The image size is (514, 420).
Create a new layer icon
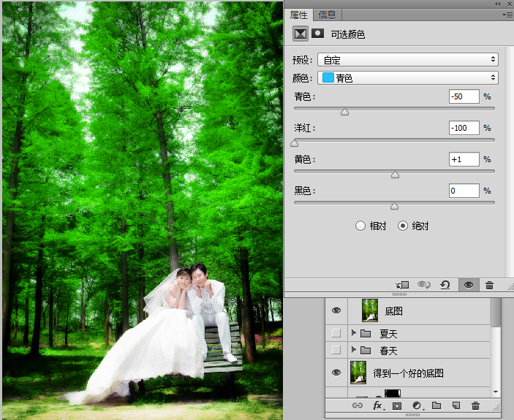(x=456, y=406)
